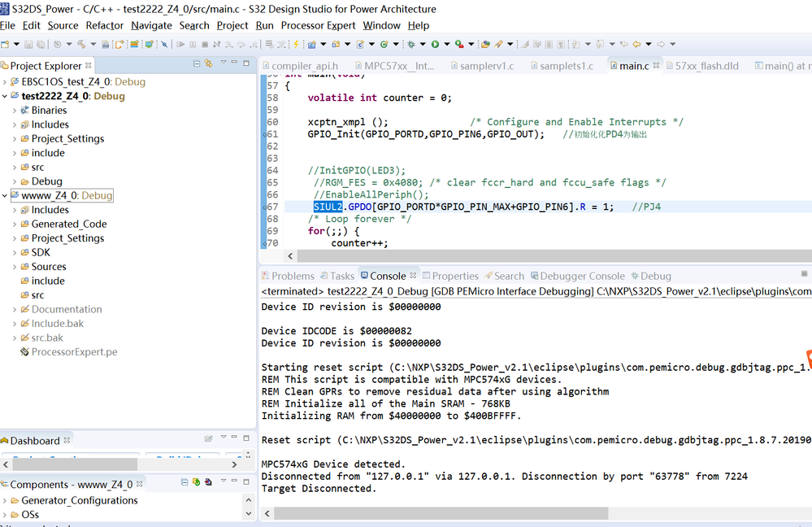The width and height of the screenshot is (812, 527).
Task: Click the Save disk icon
Action: (28, 45)
